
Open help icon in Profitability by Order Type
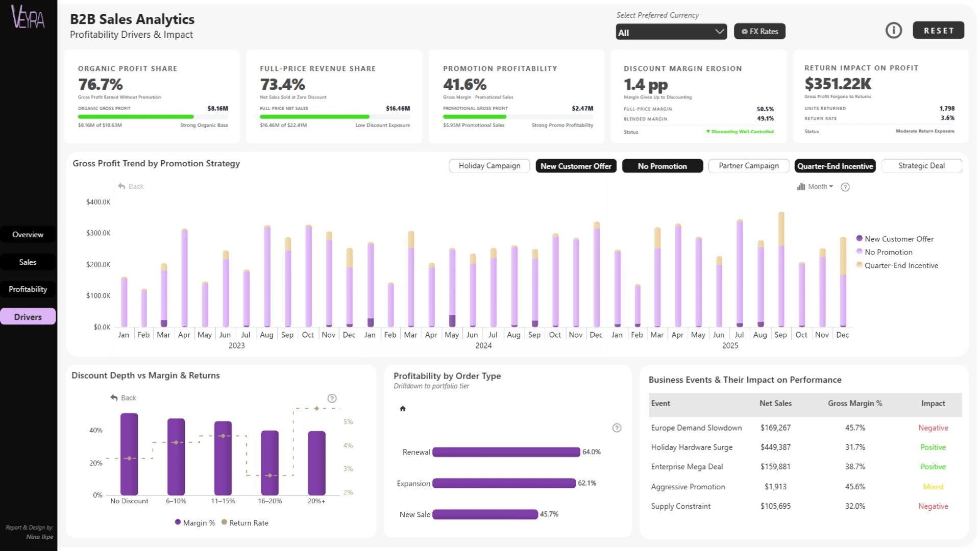pyautogui.click(x=617, y=428)
